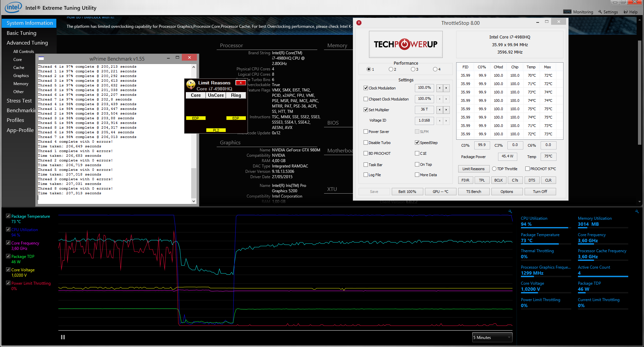Click the Limit Reasons smiley icon
The image size is (644, 347).
click(191, 84)
